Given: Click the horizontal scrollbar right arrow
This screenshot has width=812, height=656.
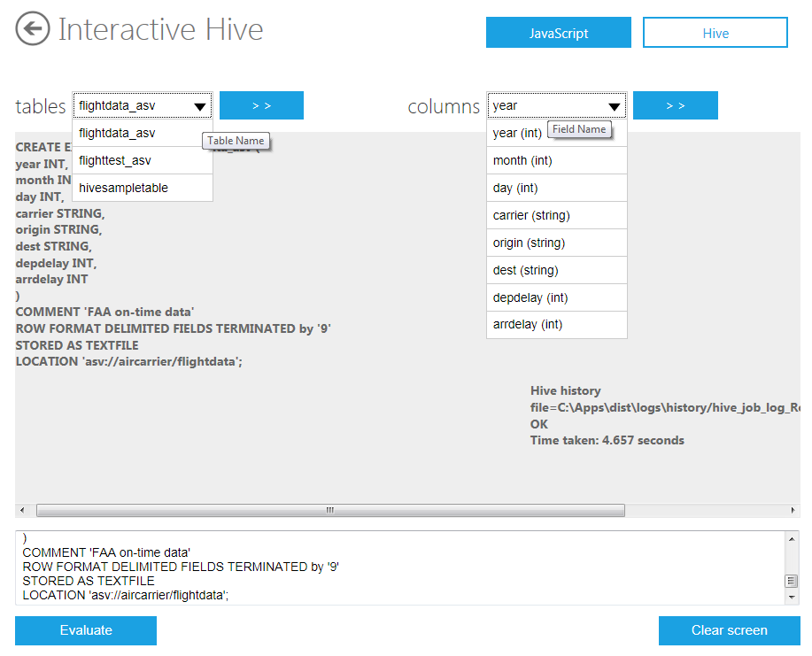Looking at the screenshot, I should tap(793, 511).
